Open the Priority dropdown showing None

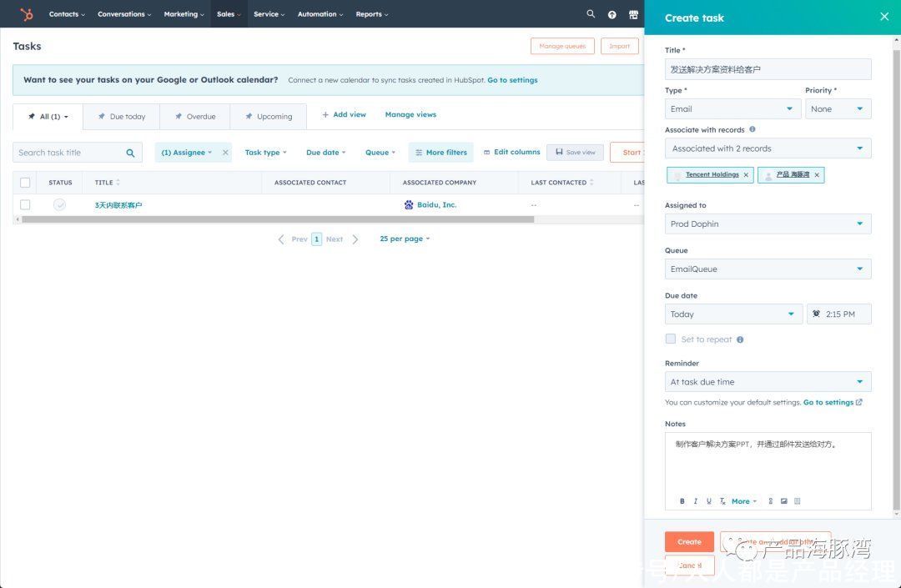point(838,108)
